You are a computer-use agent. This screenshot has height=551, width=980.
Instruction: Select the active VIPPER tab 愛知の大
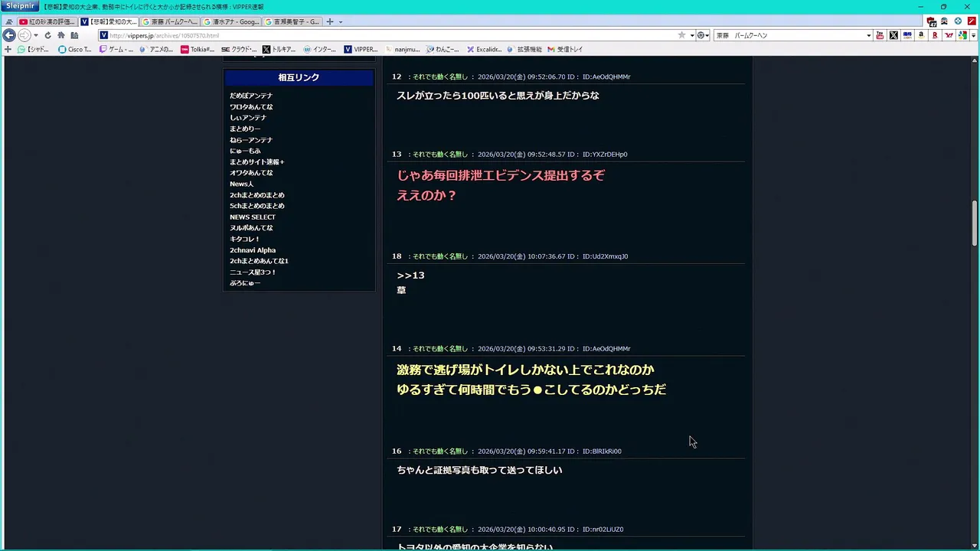[x=108, y=21]
